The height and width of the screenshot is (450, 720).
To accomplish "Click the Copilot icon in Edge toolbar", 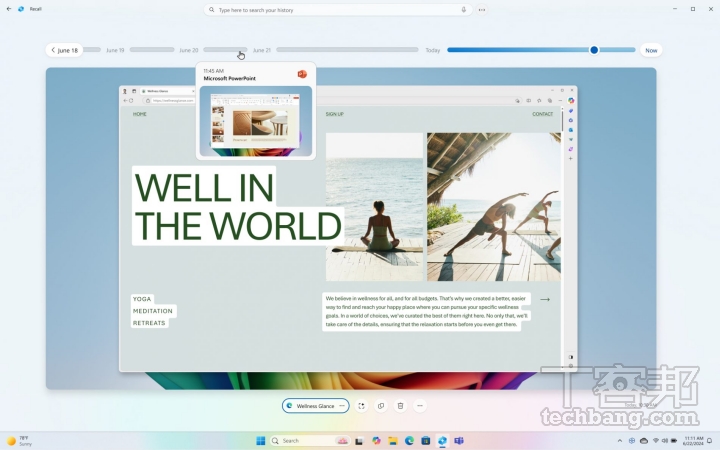I will click(x=571, y=101).
